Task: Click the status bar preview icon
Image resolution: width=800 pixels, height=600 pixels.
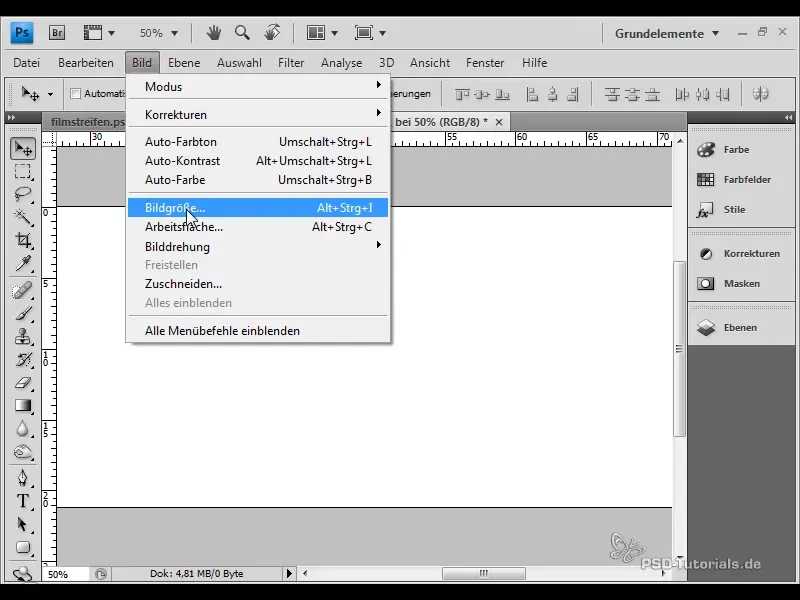Action: [x=101, y=574]
